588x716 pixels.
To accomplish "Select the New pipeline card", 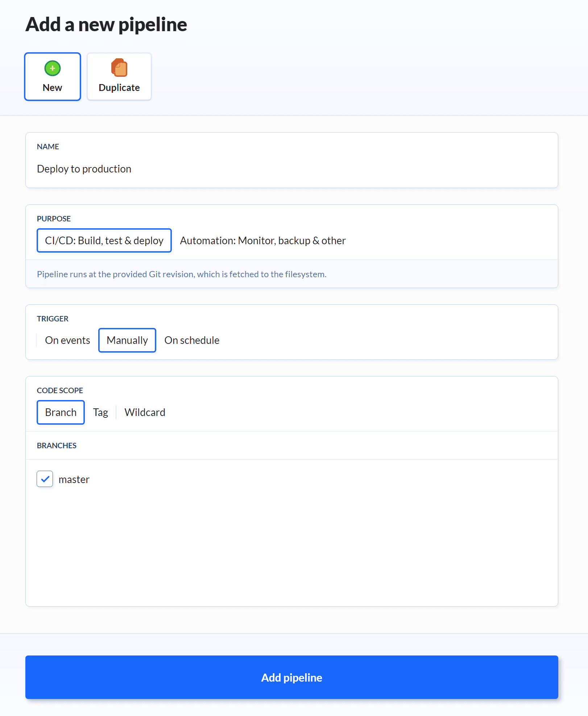I will tap(52, 76).
